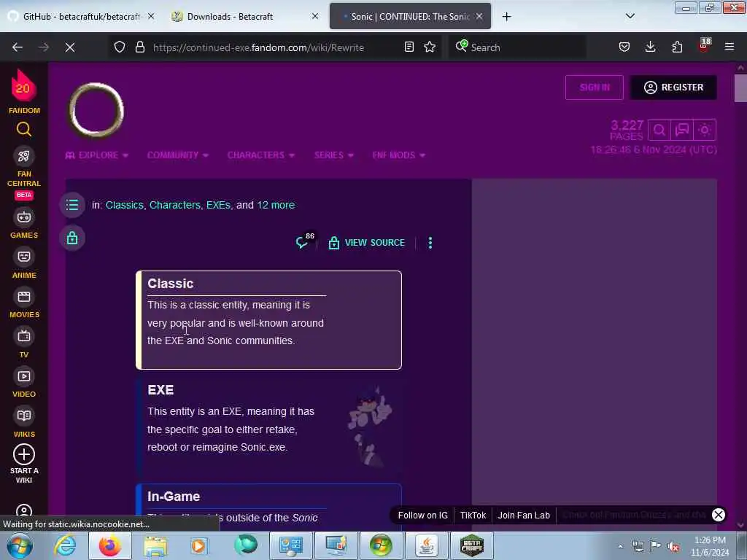Open the Fandom home flame logo
This screenshot has width=747, height=560.
pos(23,86)
